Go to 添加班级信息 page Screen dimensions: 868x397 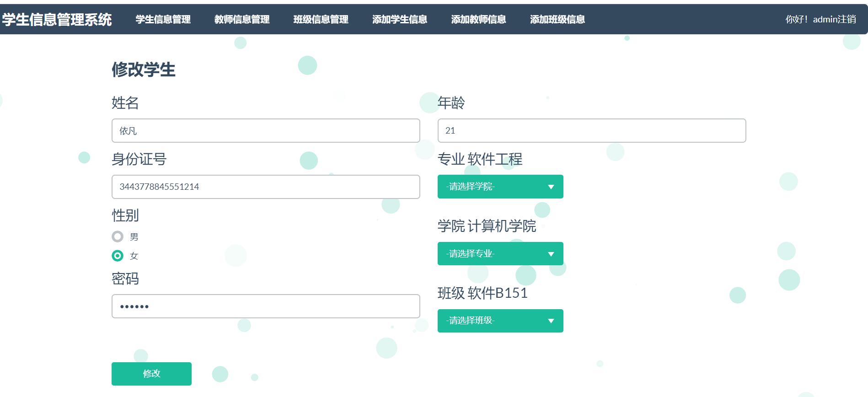pos(557,19)
